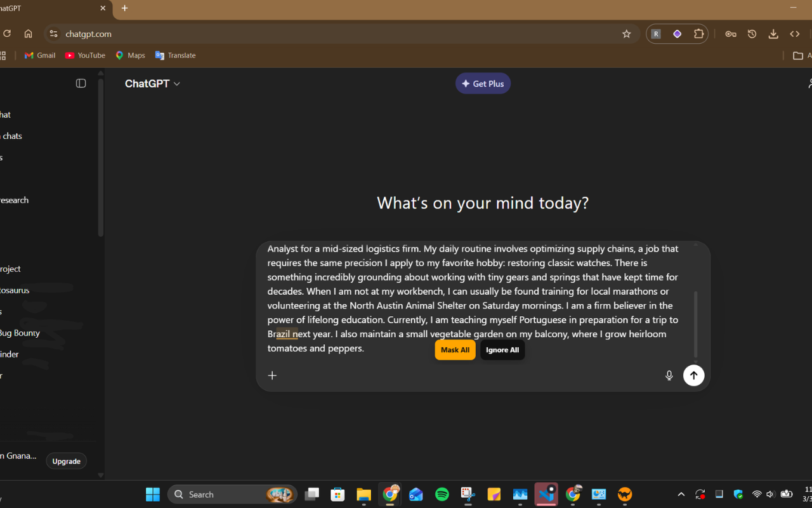Open the Translate bookmark
812x508 pixels.
tap(176, 56)
